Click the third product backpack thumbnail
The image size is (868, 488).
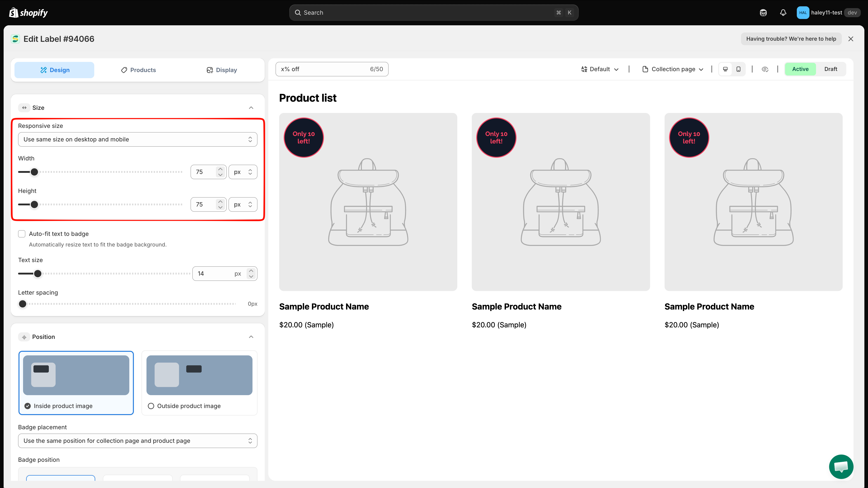[753, 202]
